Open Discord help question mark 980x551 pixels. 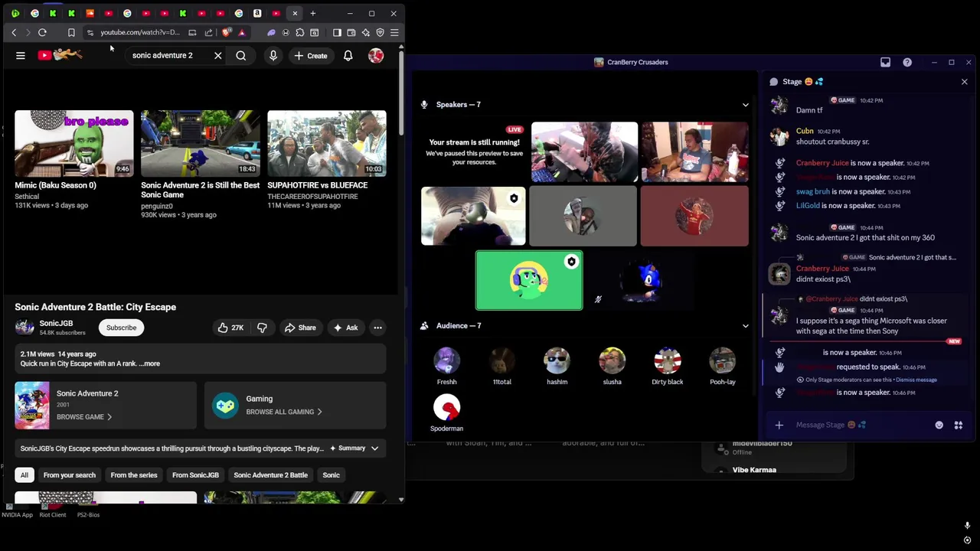click(x=907, y=62)
